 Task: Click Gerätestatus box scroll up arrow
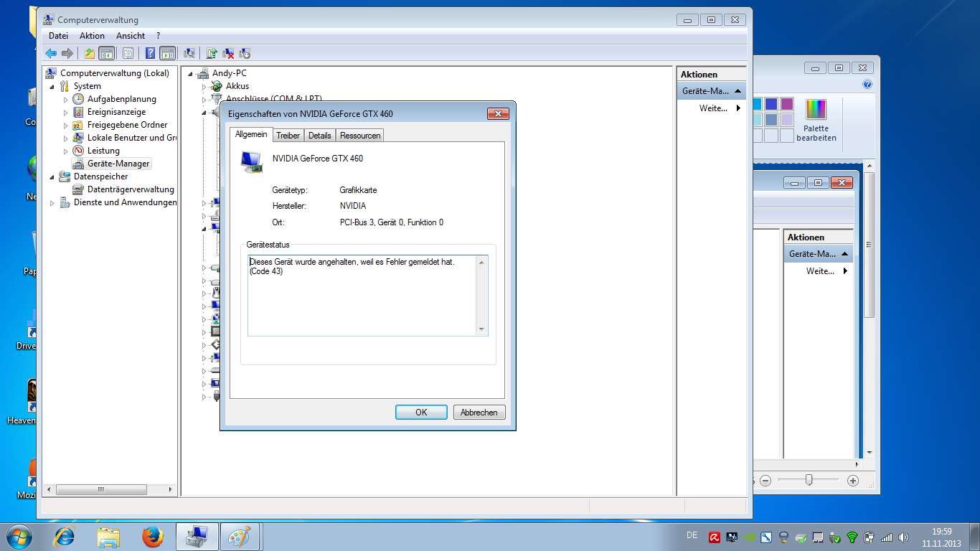481,262
